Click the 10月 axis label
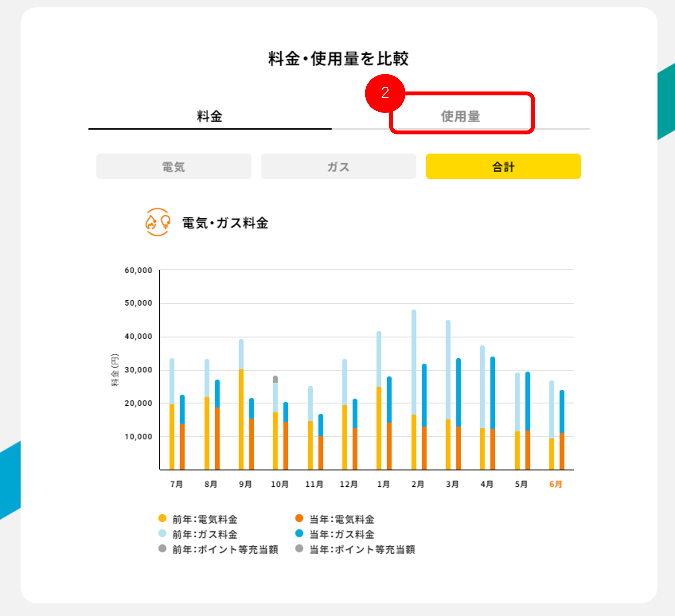Screen dimensions: 675x616 coord(280,484)
